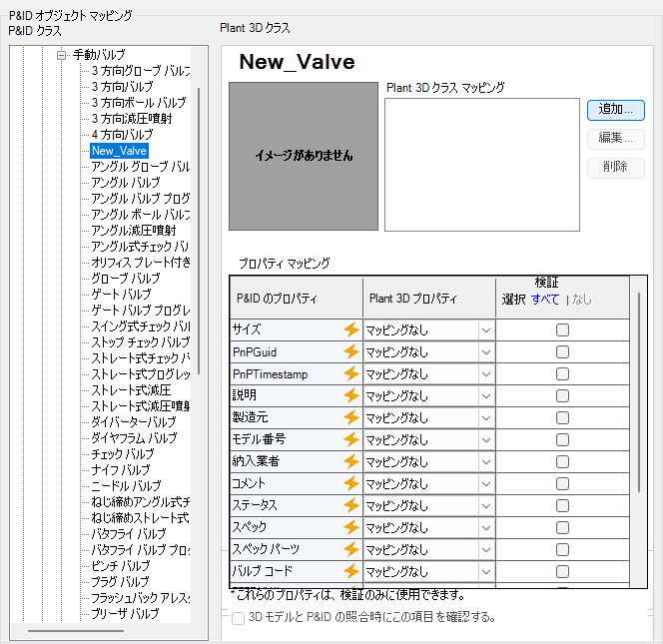This screenshot has width=663, height=644.
Task: Click lightning icon in コメント row
Action: (350, 483)
